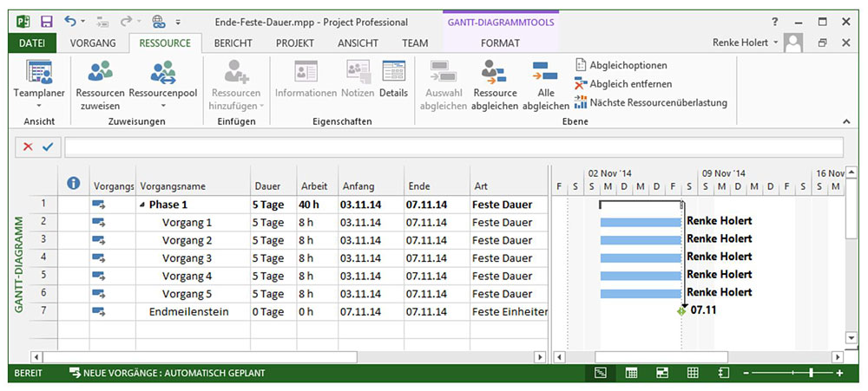Switch to task usage view in status bar
The width and height of the screenshot is (868, 391).
631,374
